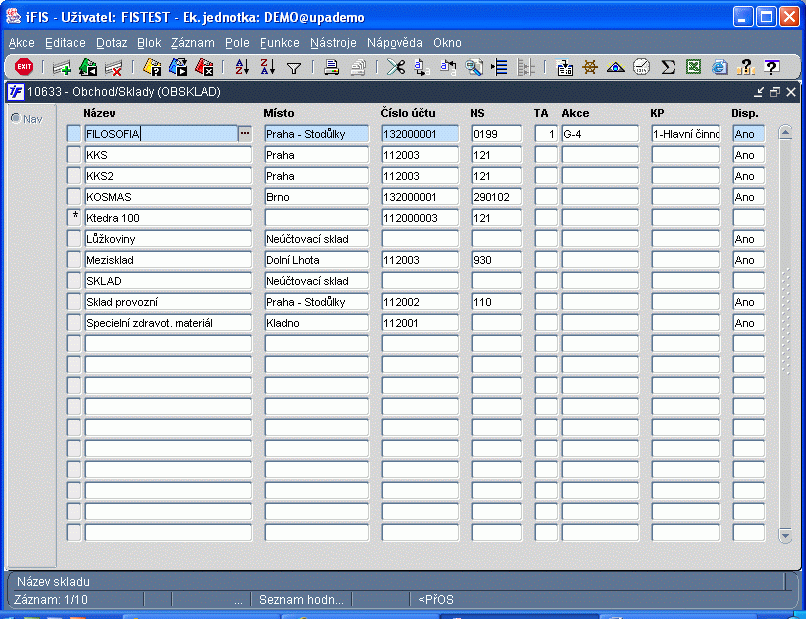This screenshot has height=619, width=806.
Task: Click the delete record icon
Action: (114, 67)
